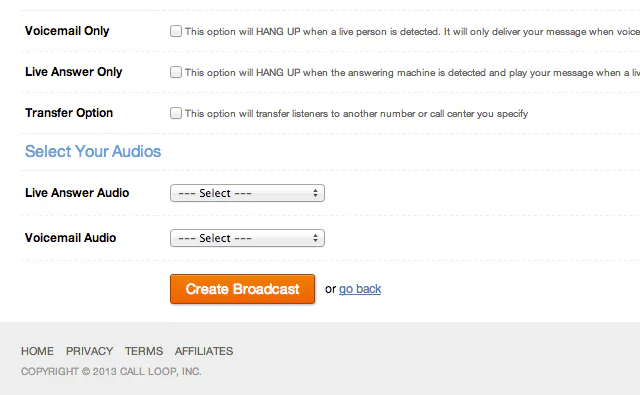Screen dimensions: 640x395
Task: Follow the go back link
Action: (360, 289)
